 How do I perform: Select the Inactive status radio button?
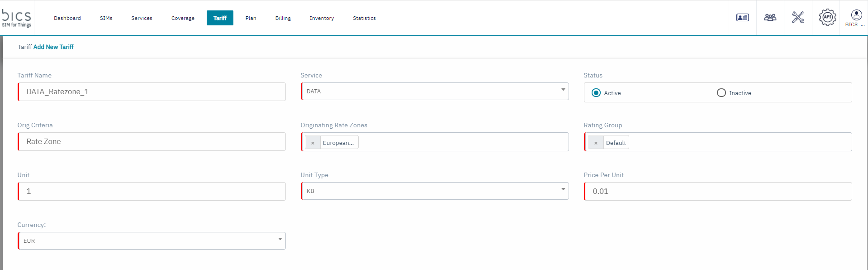pyautogui.click(x=721, y=93)
